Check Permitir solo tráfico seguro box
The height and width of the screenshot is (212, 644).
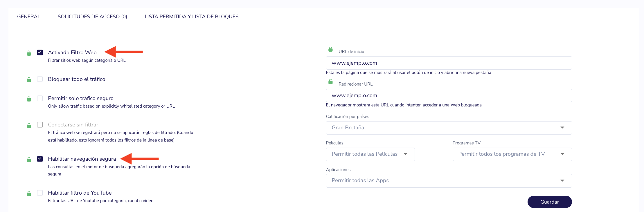40,98
